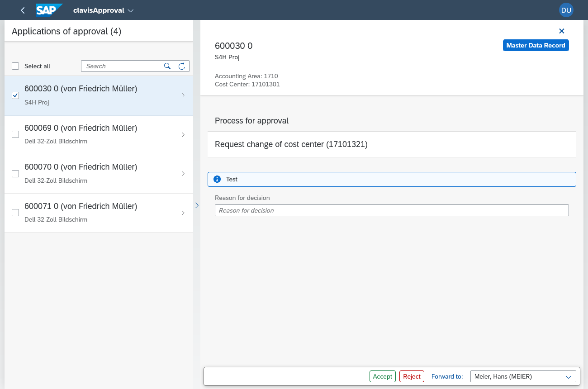This screenshot has height=389, width=588.
Task: Check the 600069 0 item checkbox
Action: (15, 134)
